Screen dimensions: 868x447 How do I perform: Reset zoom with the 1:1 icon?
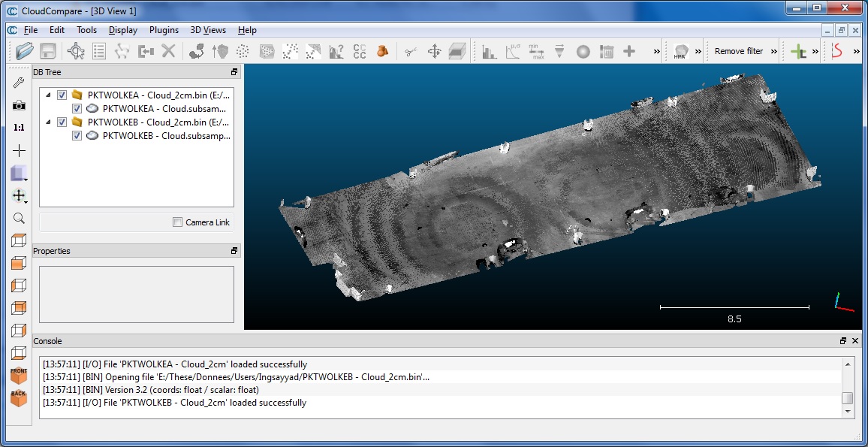[19, 128]
